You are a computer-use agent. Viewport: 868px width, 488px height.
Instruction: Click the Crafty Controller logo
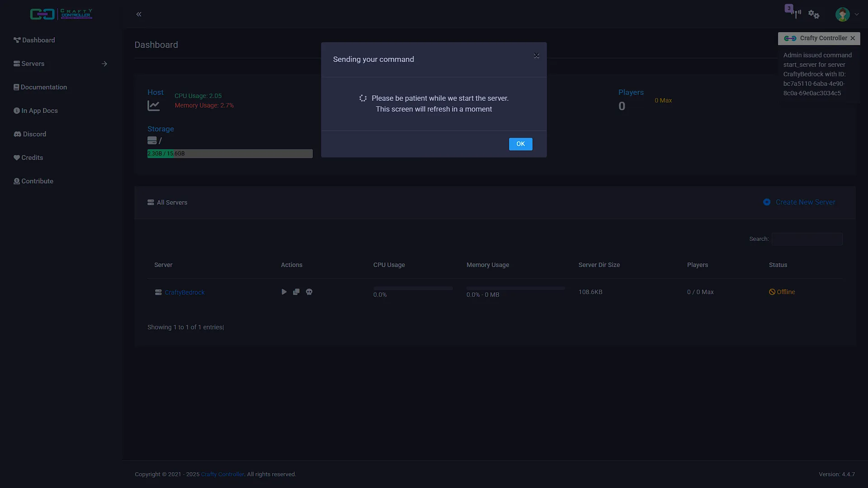[61, 14]
